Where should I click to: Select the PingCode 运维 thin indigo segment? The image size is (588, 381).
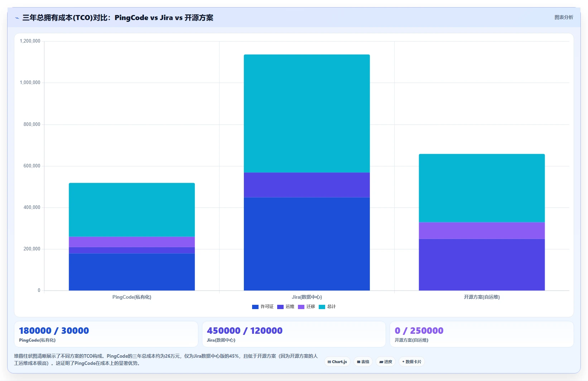[132, 250]
